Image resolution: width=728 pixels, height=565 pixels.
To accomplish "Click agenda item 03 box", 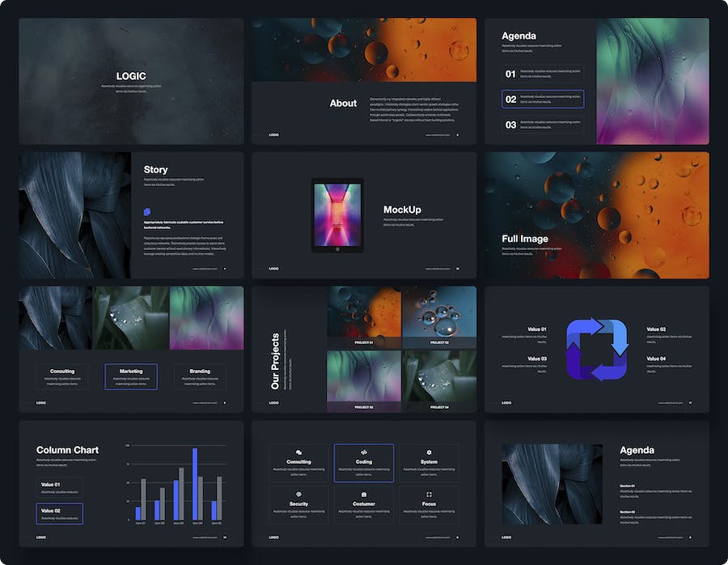I will click(543, 125).
